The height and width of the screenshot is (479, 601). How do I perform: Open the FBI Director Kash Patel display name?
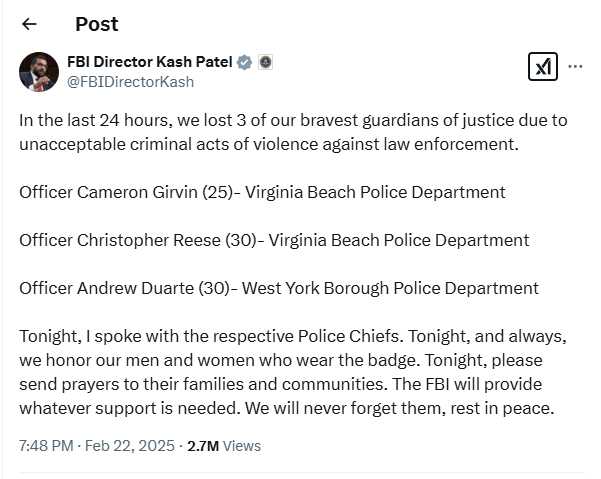click(x=149, y=62)
